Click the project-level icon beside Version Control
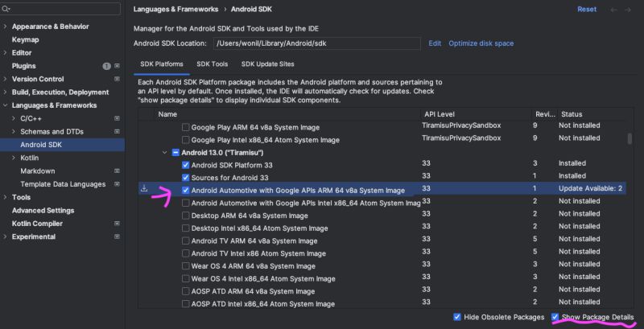The width and height of the screenshot is (644, 329). pyautogui.click(x=117, y=79)
